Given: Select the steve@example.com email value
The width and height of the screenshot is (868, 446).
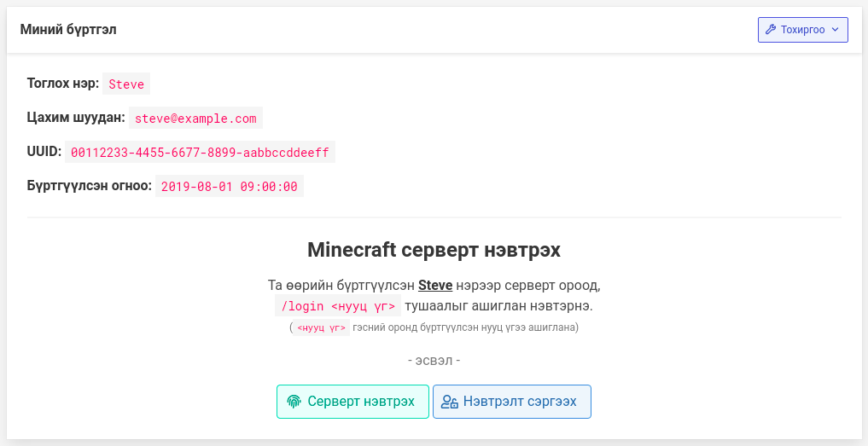Looking at the screenshot, I should pyautogui.click(x=195, y=119).
